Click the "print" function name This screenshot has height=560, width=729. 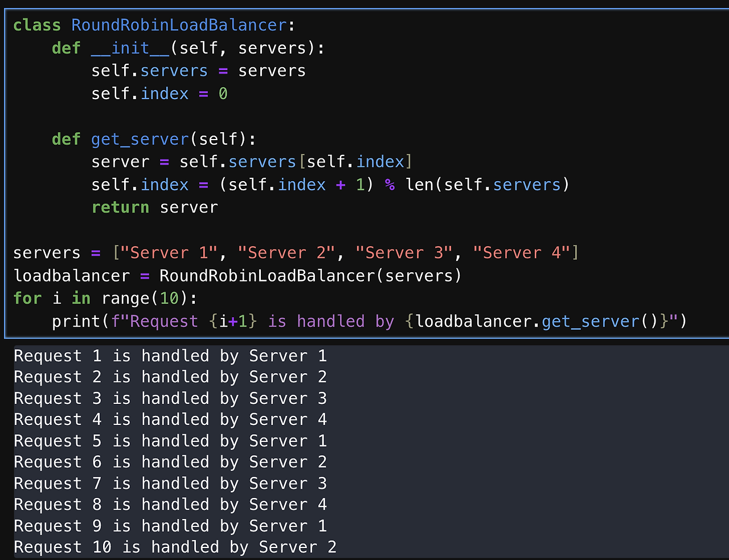pyautogui.click(x=76, y=321)
